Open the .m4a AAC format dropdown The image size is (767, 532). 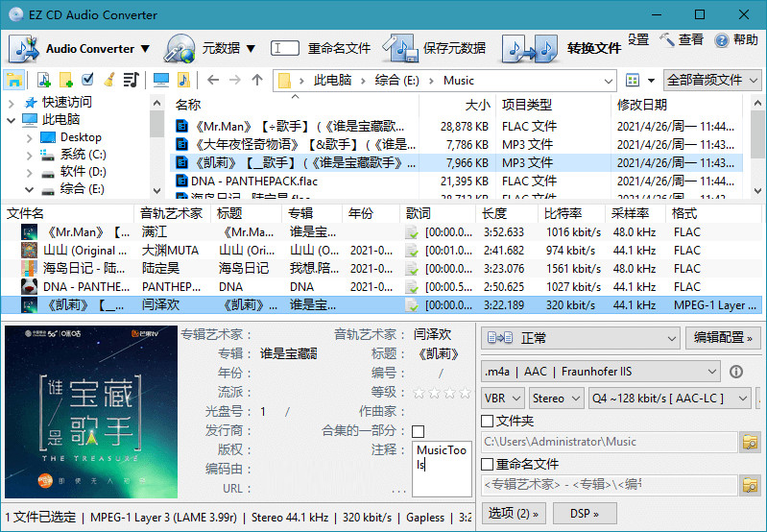pos(600,372)
